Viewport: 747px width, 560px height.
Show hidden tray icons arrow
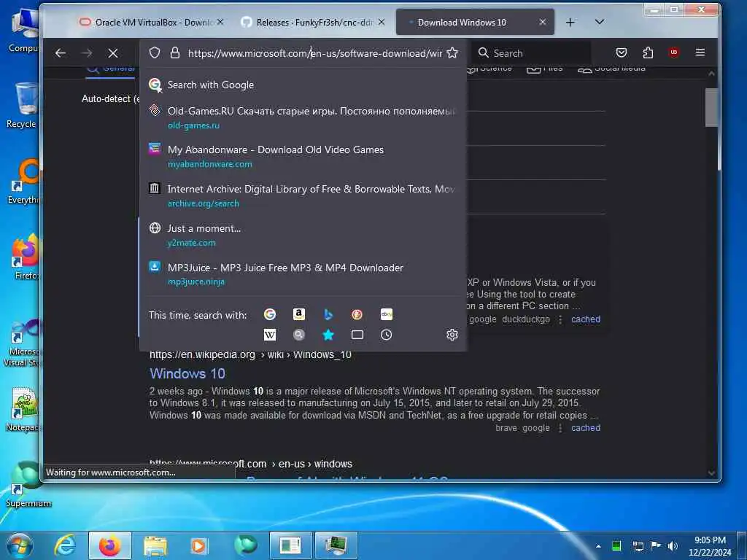tap(598, 546)
